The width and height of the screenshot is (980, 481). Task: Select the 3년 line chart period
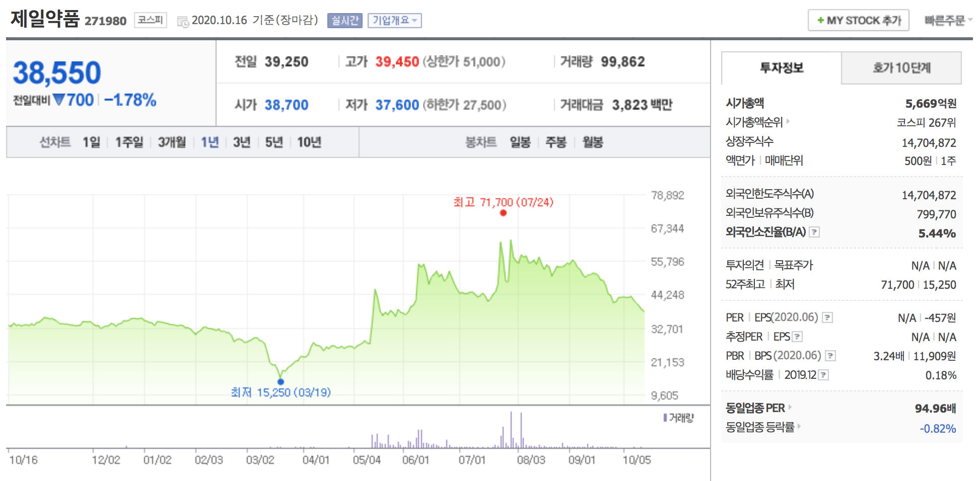pos(242,142)
